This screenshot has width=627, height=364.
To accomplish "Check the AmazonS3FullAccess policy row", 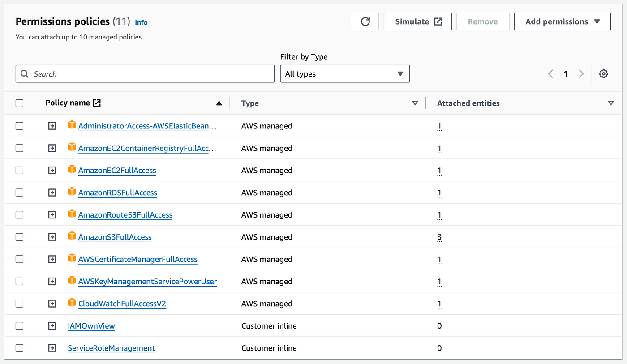I will point(19,237).
